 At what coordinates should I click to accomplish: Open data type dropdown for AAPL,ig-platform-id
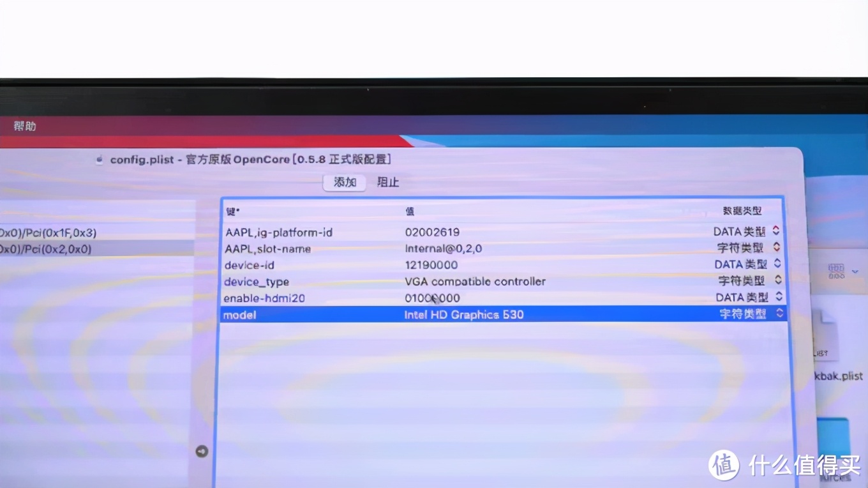(x=776, y=231)
